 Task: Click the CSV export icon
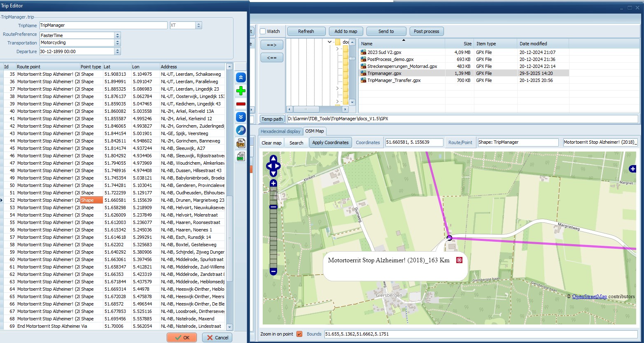click(x=241, y=156)
